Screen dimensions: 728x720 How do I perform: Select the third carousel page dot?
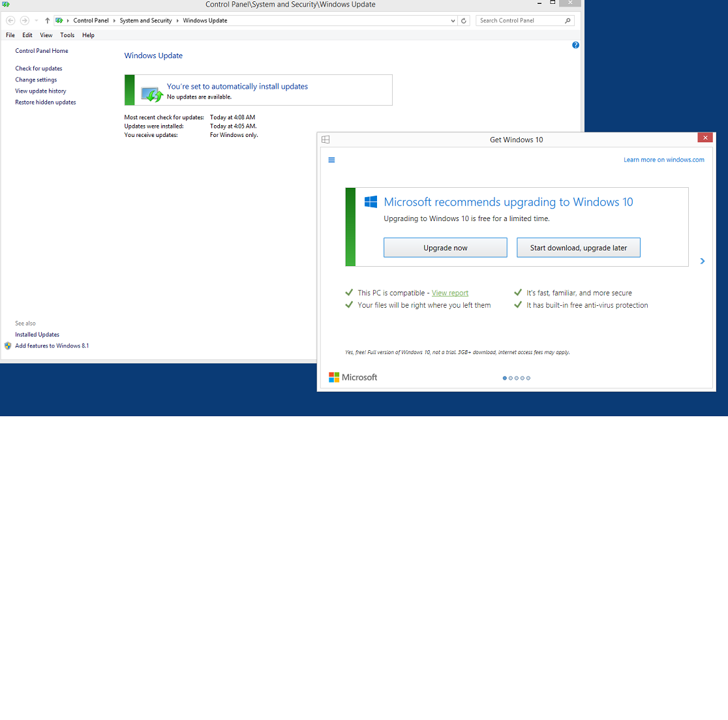click(x=516, y=378)
